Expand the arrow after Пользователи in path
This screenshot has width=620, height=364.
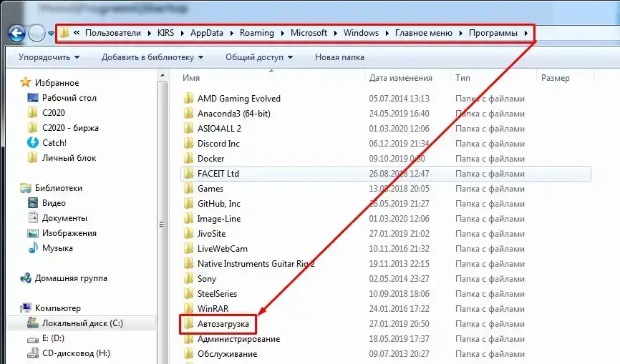149,33
